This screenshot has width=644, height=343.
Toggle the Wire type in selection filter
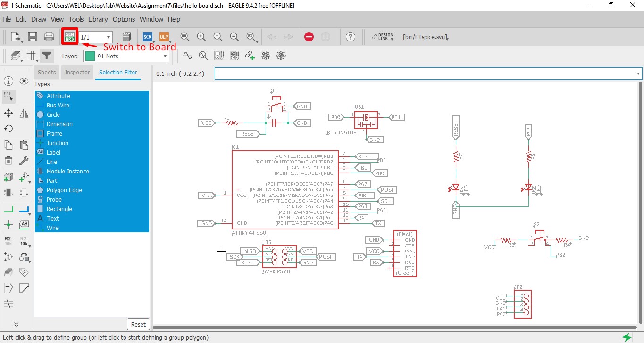[52, 228]
